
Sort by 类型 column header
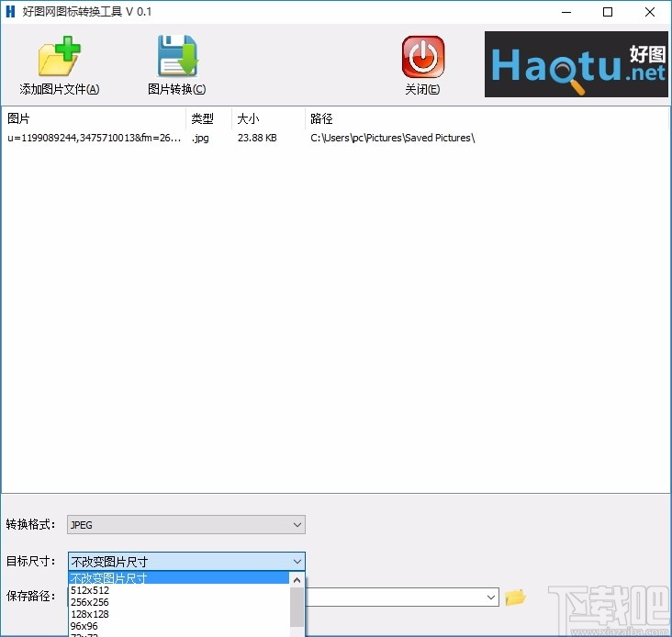click(x=208, y=118)
